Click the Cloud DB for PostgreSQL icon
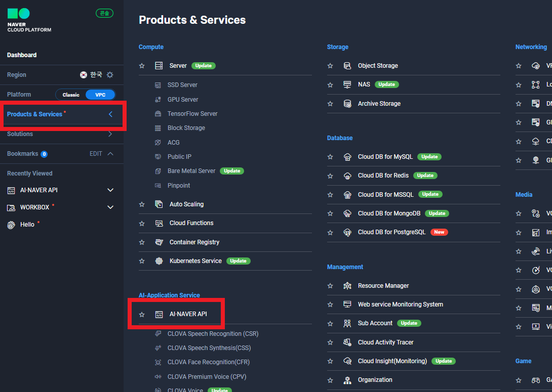The height and width of the screenshot is (392, 552). [x=347, y=232]
